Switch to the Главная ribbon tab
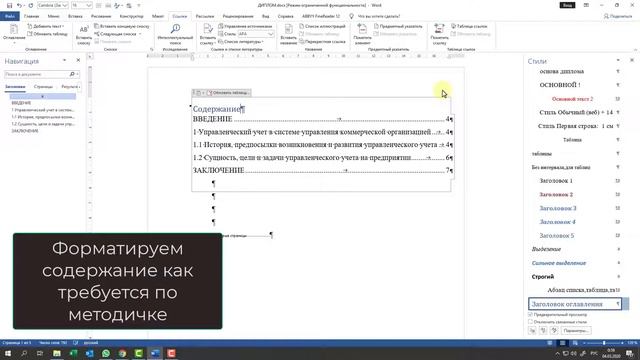 tap(31, 16)
